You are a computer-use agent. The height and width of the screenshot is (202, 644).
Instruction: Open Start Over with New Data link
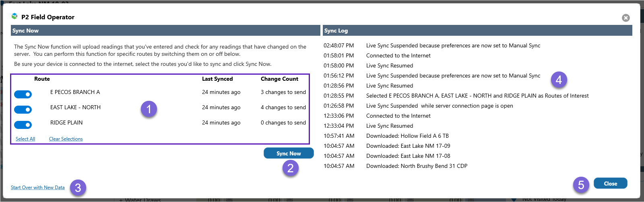pos(37,188)
